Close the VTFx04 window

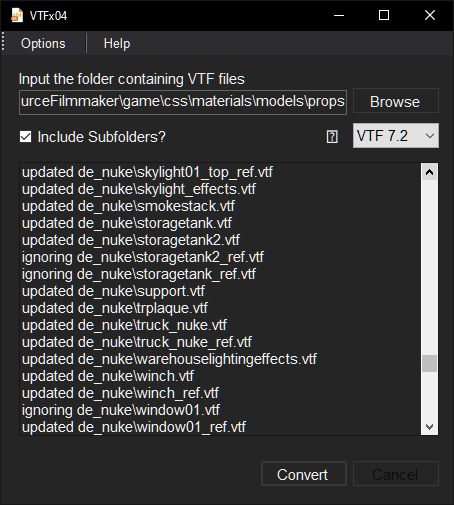(x=430, y=15)
